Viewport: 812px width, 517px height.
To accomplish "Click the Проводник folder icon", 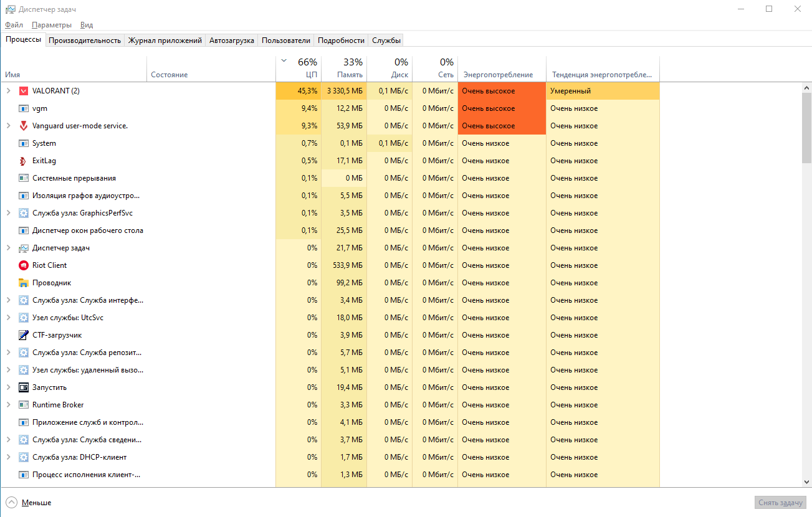I will point(24,283).
